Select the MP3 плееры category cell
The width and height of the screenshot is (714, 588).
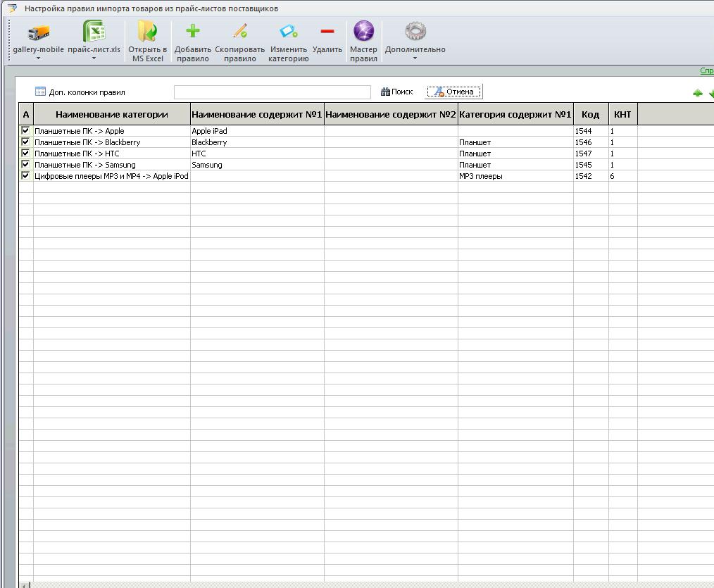coord(515,176)
